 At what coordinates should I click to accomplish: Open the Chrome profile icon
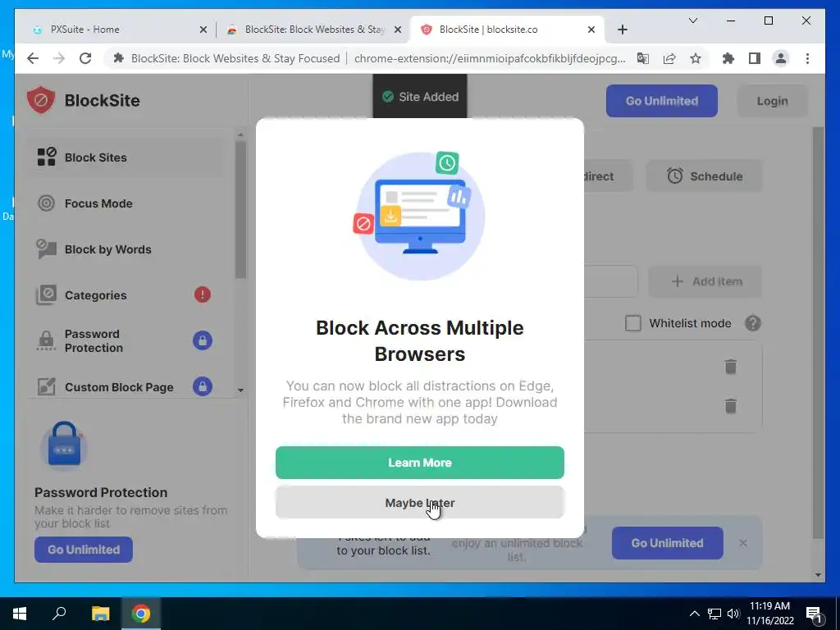pyautogui.click(x=781, y=58)
